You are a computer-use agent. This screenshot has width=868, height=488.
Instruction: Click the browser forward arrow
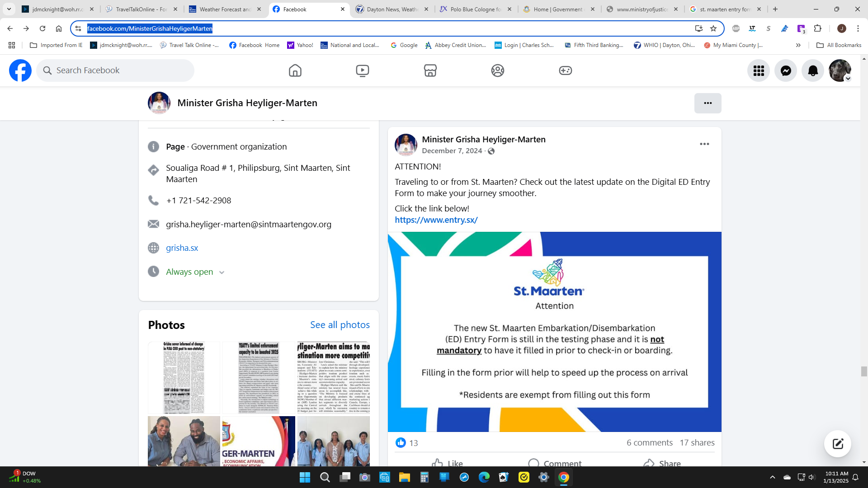click(26, 28)
